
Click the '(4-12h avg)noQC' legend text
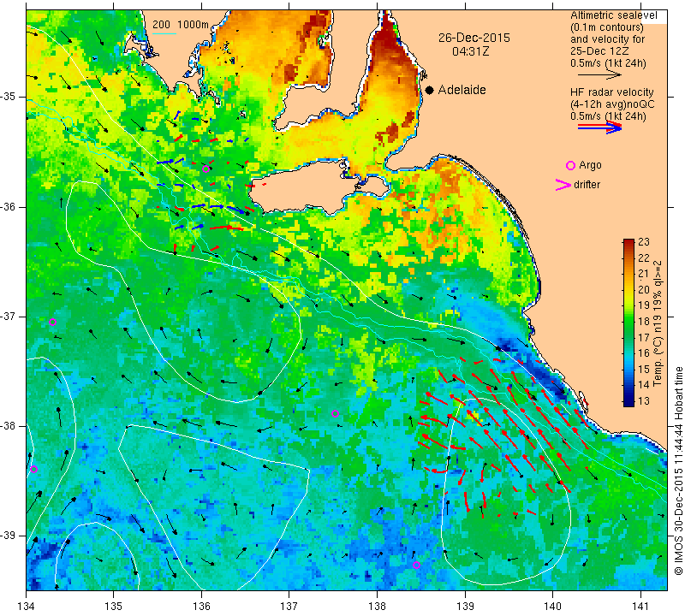point(612,104)
